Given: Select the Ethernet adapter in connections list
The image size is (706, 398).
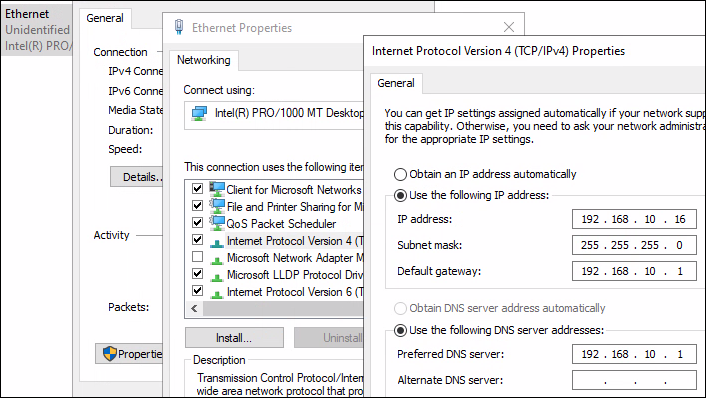Looking at the screenshot, I should [36, 30].
